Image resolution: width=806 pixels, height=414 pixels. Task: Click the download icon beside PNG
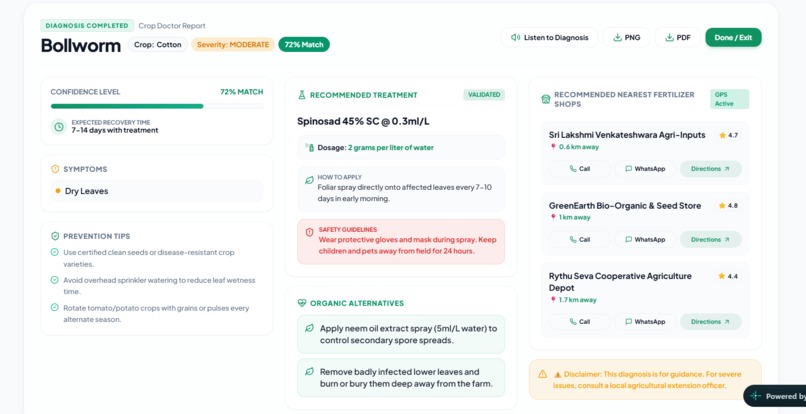[x=617, y=38]
